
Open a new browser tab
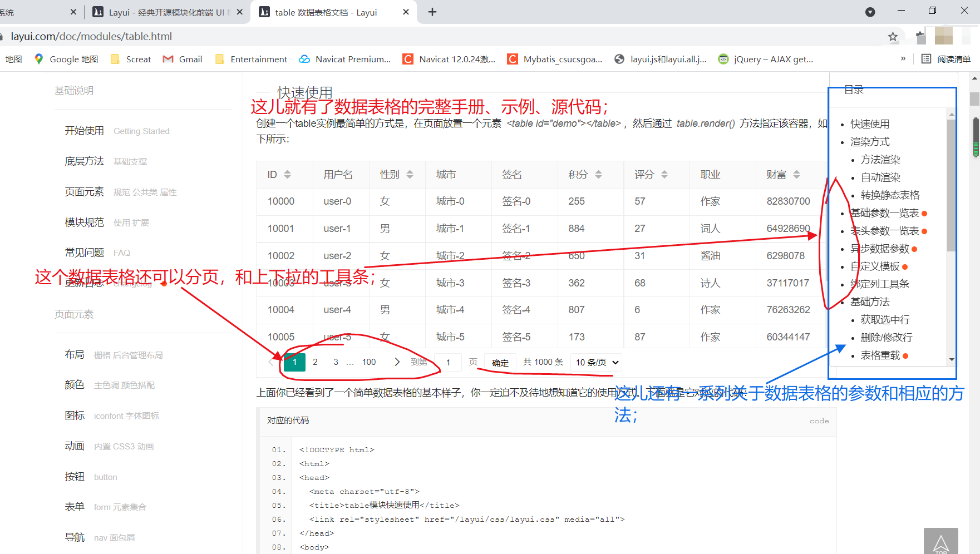click(432, 12)
